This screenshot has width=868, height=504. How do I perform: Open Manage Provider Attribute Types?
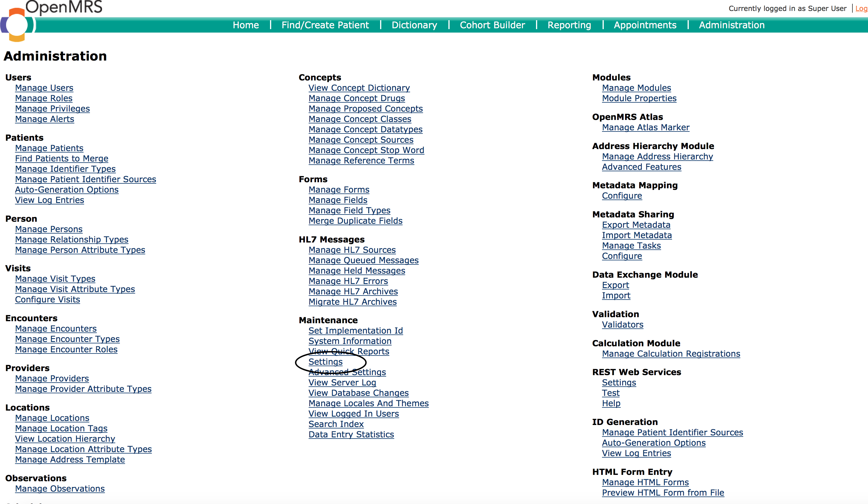click(x=83, y=389)
